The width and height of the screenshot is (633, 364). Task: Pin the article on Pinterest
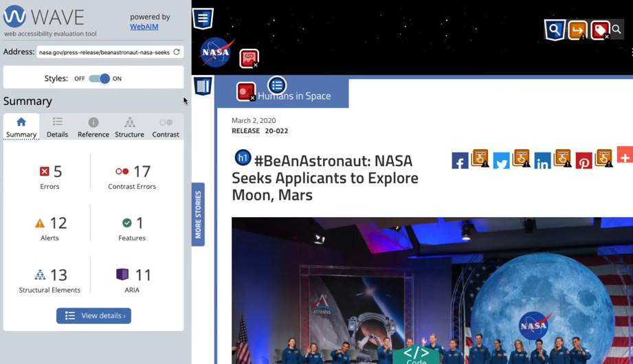pyautogui.click(x=584, y=162)
